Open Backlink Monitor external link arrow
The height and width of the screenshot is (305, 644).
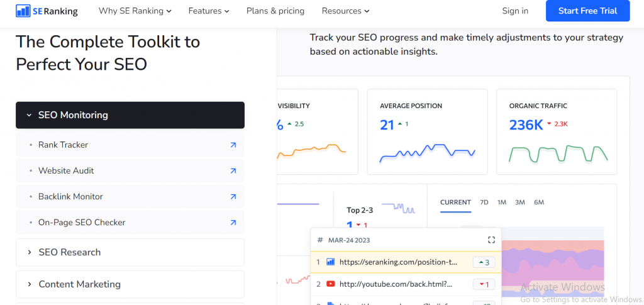(x=233, y=196)
